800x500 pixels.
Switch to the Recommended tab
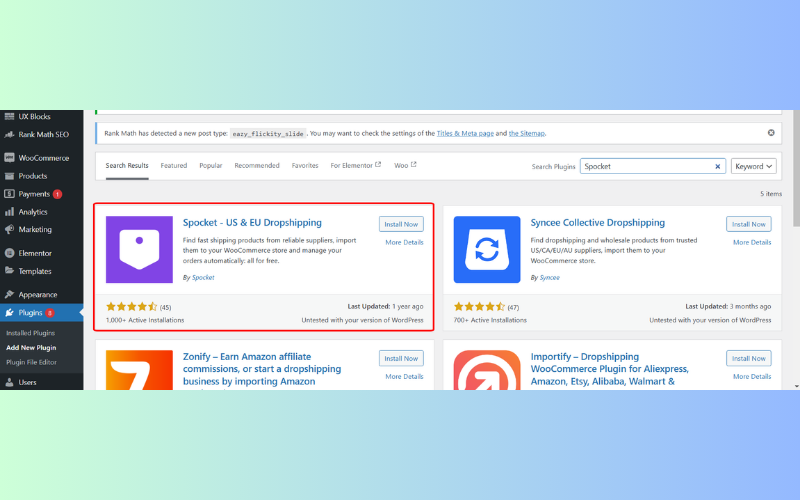point(257,166)
